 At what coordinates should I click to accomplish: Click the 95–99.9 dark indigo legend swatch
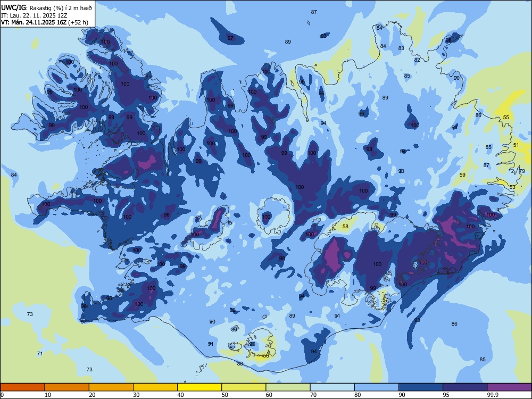tap(465, 387)
